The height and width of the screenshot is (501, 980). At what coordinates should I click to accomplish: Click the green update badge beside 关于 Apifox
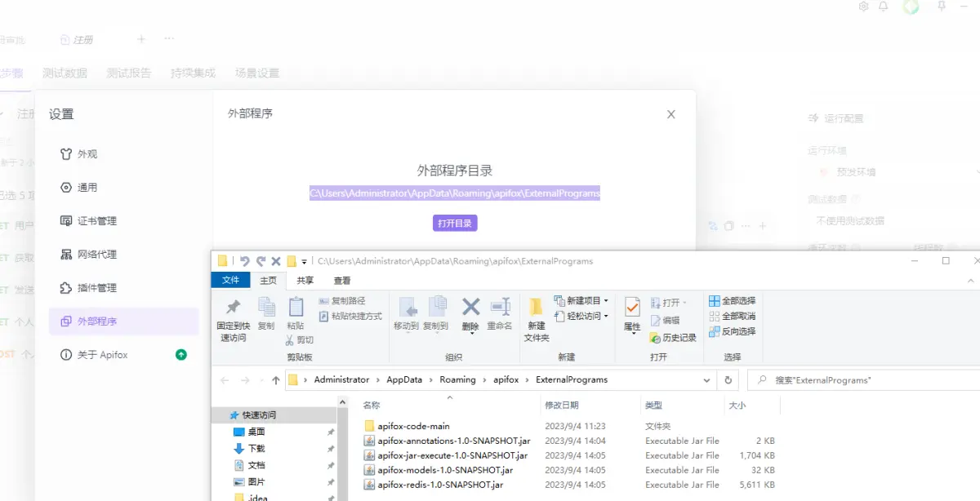181,355
